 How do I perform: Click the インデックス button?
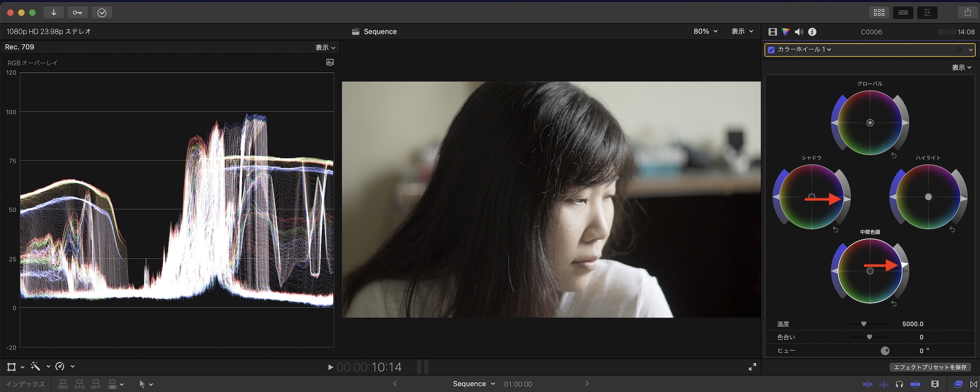25,384
